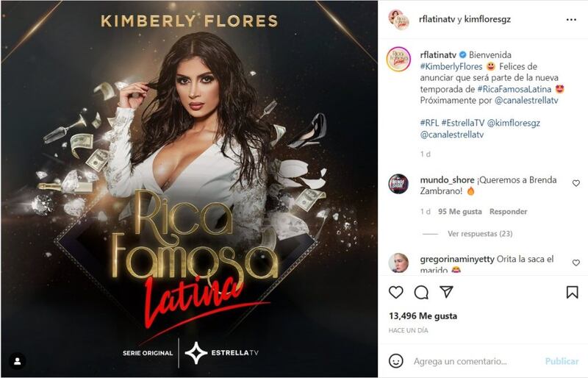Open the #RicaFamosaLatina hashtag link

tap(514, 89)
